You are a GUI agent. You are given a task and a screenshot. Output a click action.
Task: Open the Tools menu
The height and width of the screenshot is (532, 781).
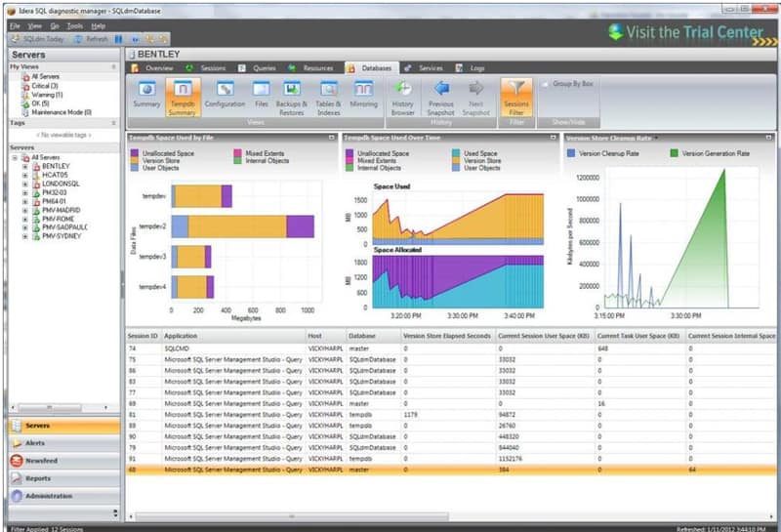click(75, 26)
